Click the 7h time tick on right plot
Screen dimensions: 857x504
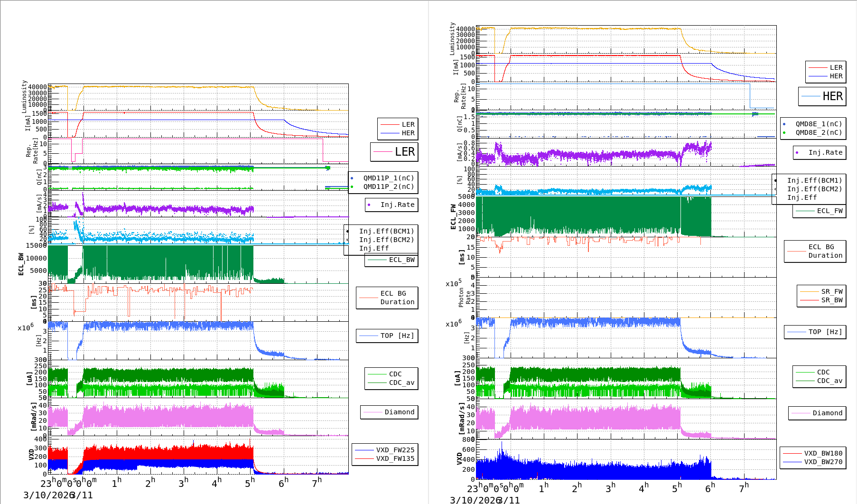tap(744, 487)
